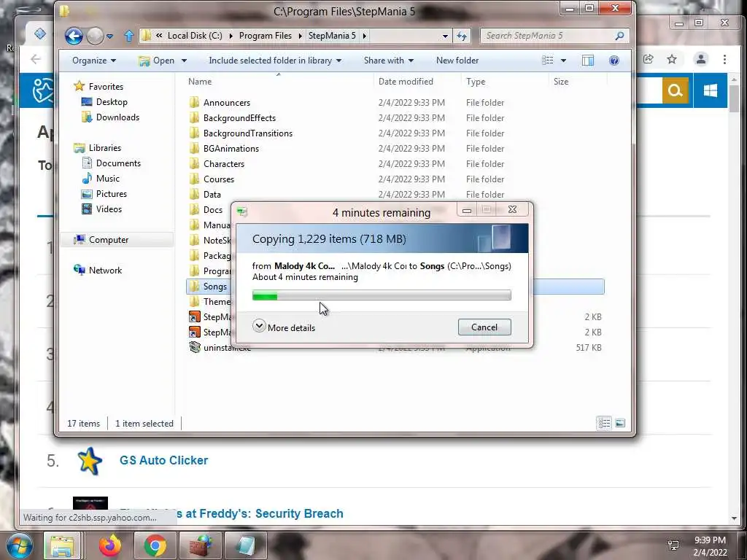747x560 pixels.
Task: Click New folder in the toolbar
Action: 457,61
